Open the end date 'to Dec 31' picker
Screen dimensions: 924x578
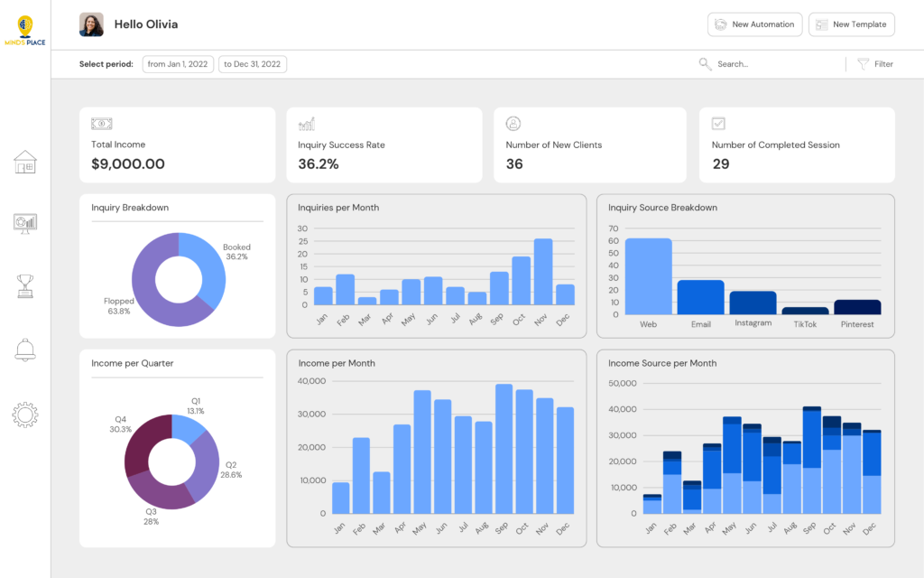[x=253, y=64]
